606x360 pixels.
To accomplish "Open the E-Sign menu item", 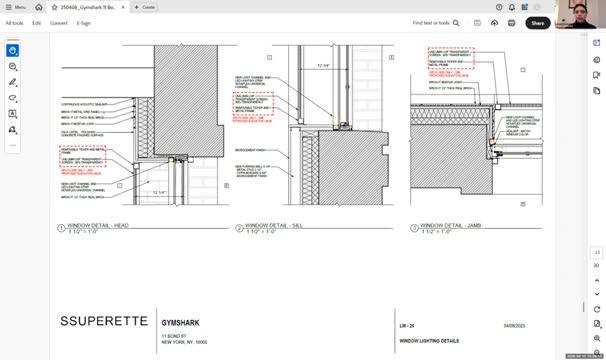I will point(83,23).
